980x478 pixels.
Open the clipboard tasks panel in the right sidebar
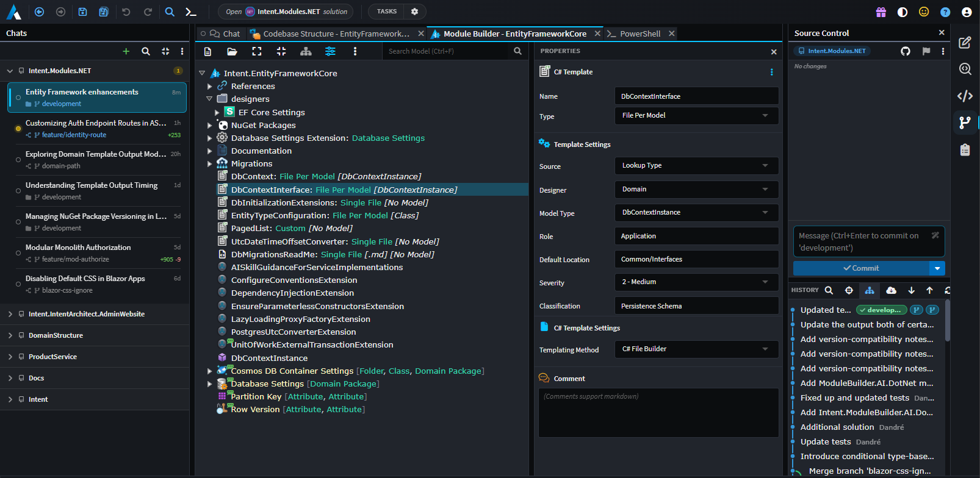(965, 149)
